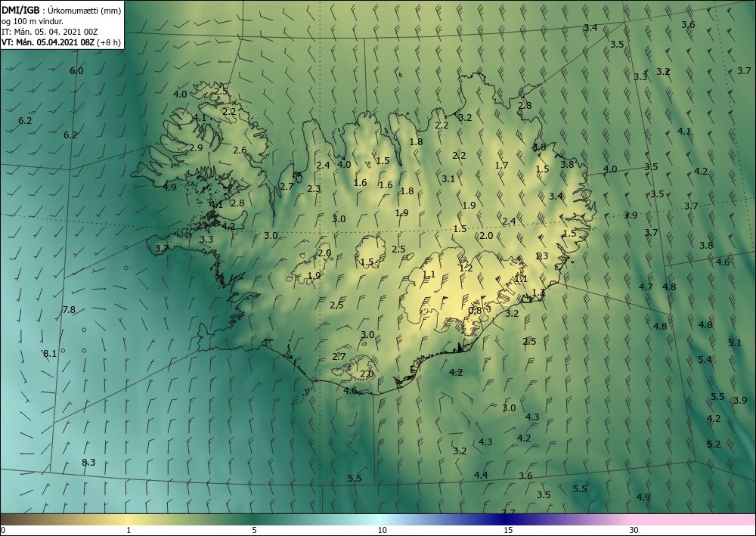Click the colour scale label 10

[382, 530]
